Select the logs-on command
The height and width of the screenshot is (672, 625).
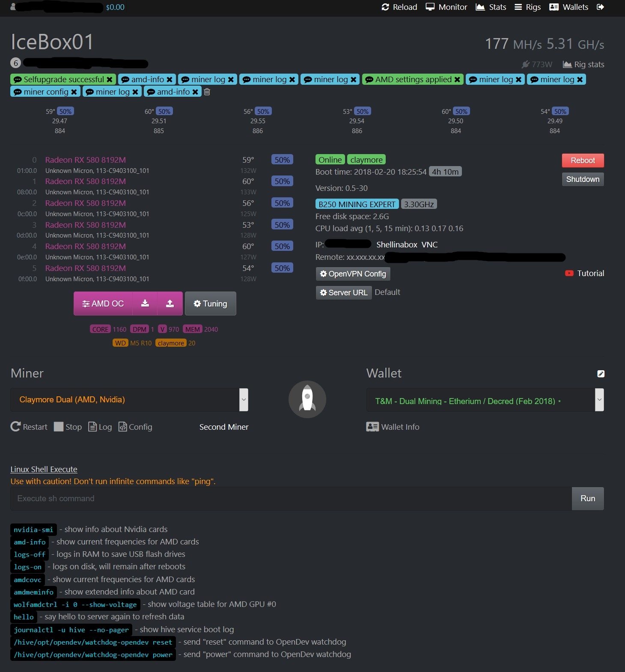click(28, 567)
